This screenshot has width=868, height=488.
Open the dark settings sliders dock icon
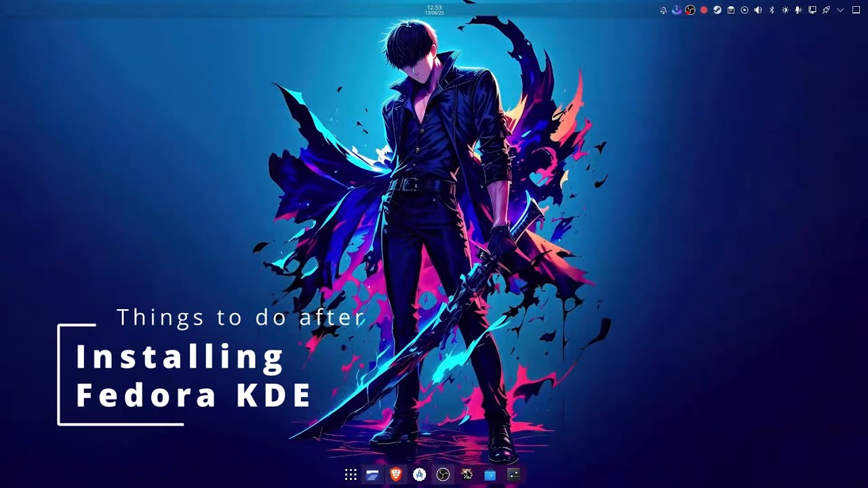coord(513,474)
